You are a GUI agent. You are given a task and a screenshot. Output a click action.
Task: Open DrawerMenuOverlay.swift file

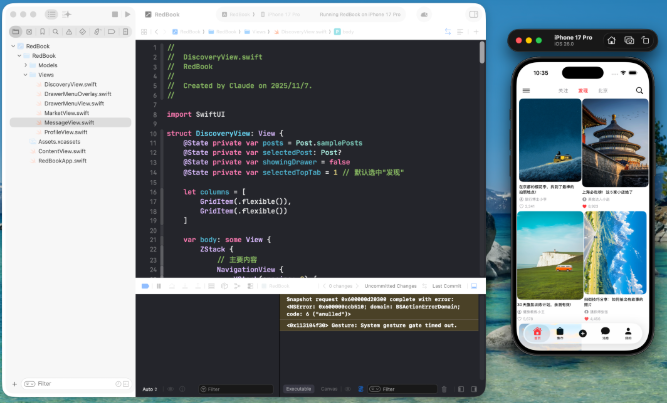(x=77, y=94)
